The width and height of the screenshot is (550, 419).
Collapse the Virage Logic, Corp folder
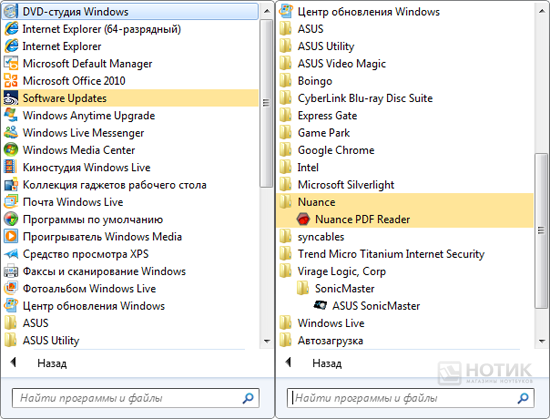(x=404, y=271)
